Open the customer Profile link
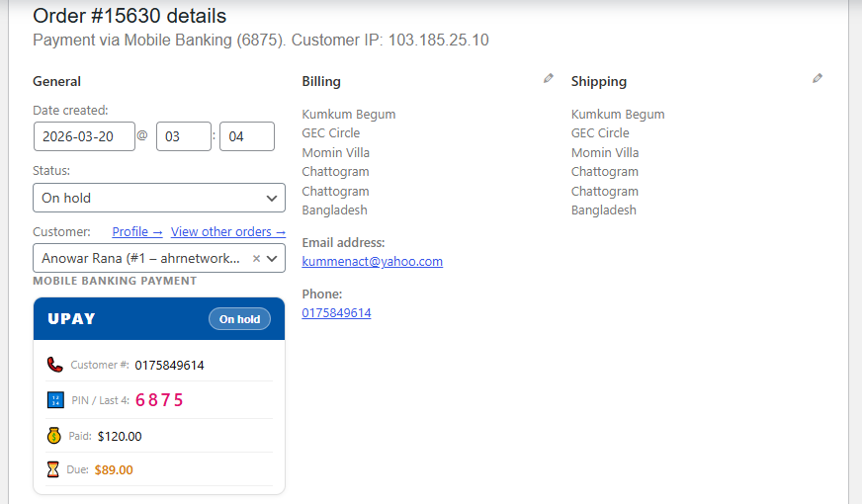 coord(137,231)
